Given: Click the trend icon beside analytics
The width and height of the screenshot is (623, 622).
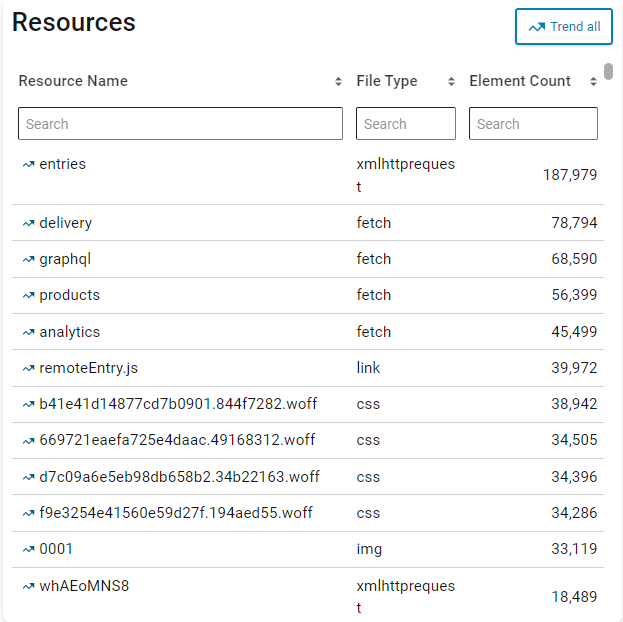Looking at the screenshot, I should click(29, 332).
